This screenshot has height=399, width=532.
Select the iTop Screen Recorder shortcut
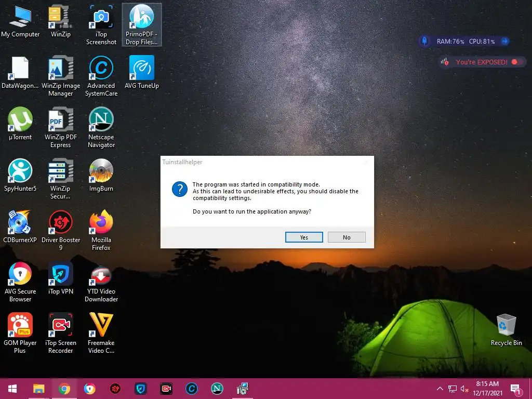(61, 334)
